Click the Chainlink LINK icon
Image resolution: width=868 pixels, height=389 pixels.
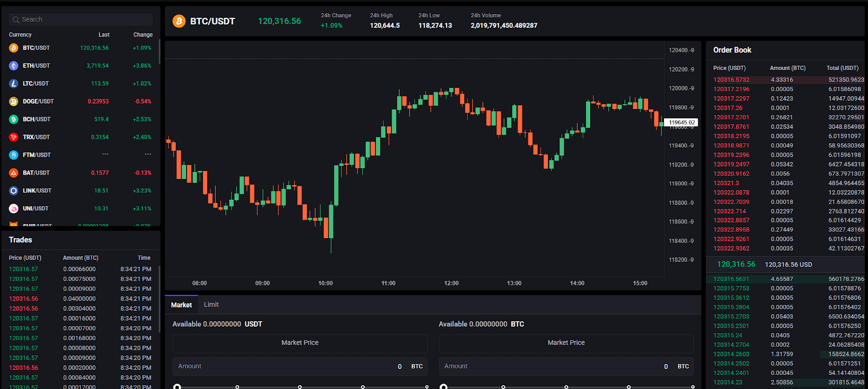(14, 191)
